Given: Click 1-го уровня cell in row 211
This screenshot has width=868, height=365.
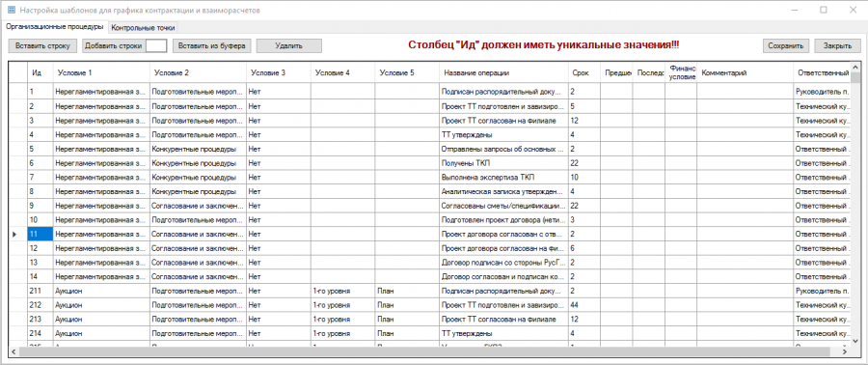Looking at the screenshot, I should click(x=342, y=291).
